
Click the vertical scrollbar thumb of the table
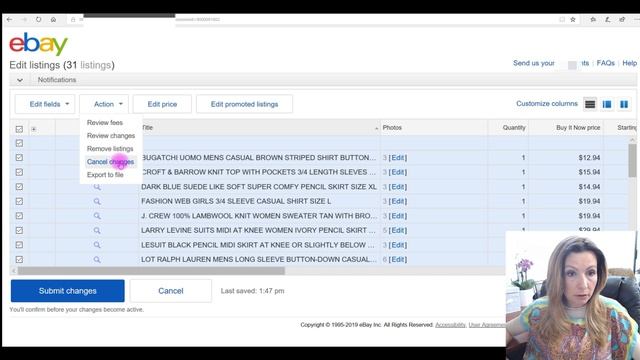tap(632, 160)
